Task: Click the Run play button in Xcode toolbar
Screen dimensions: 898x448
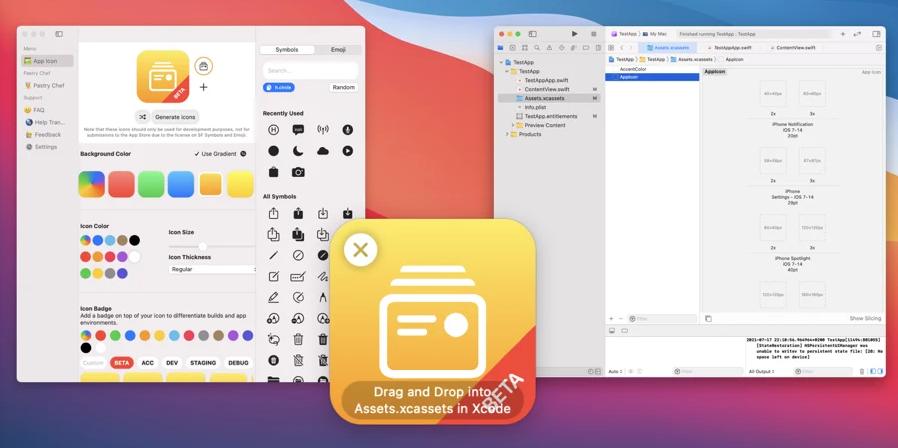Action: 574,34
